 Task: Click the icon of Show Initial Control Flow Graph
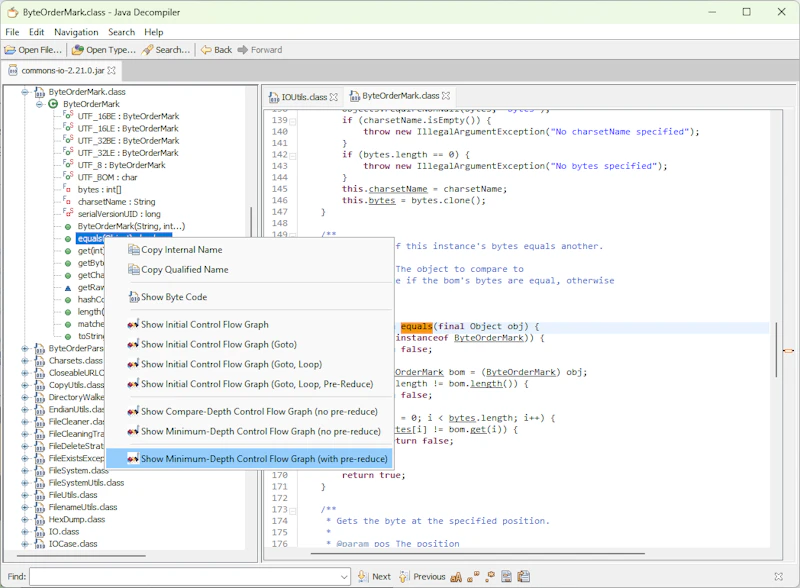click(133, 325)
